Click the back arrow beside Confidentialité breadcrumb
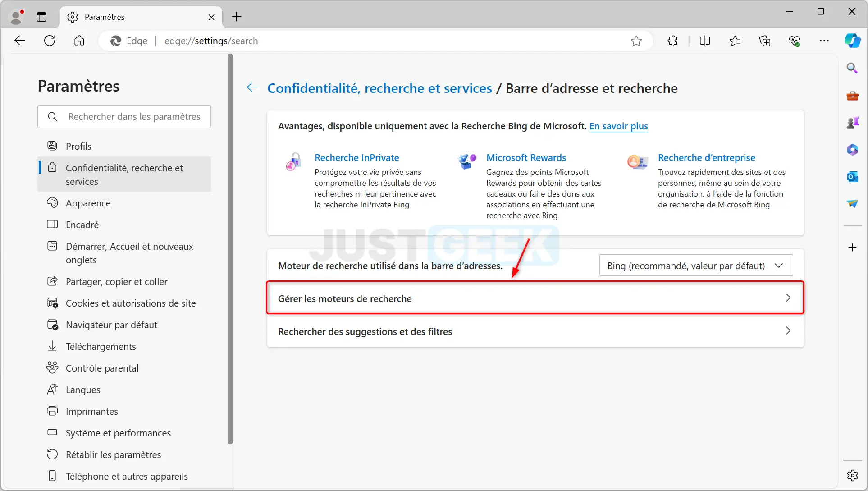 click(x=252, y=87)
